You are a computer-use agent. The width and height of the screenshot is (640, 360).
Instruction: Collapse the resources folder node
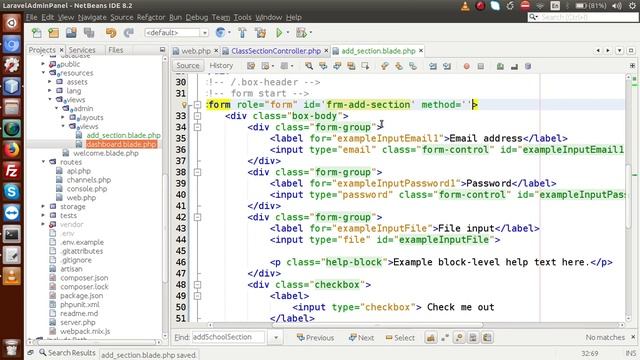[x=43, y=73]
